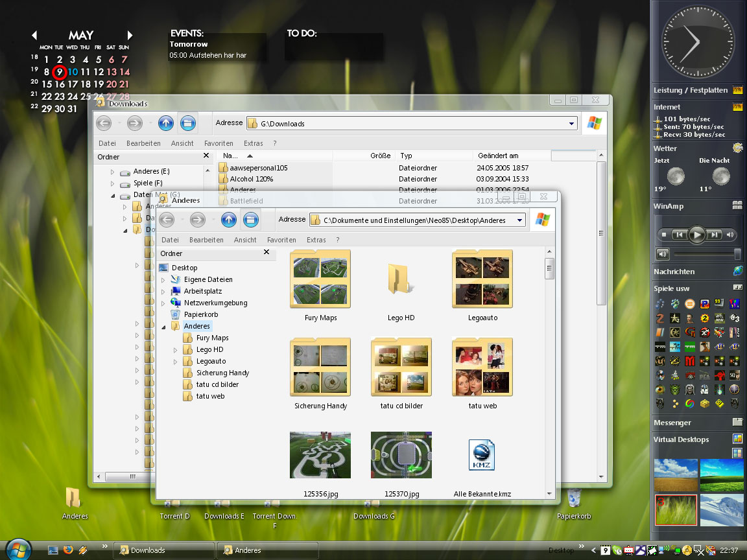Play the track in WinAmp widget
Image resolution: width=747 pixels, height=560 pixels.
696,235
